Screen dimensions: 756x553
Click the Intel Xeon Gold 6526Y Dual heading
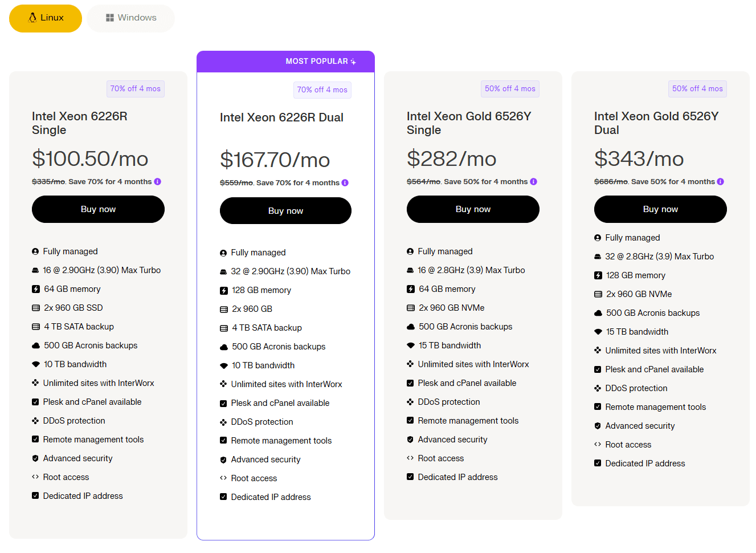tap(656, 123)
